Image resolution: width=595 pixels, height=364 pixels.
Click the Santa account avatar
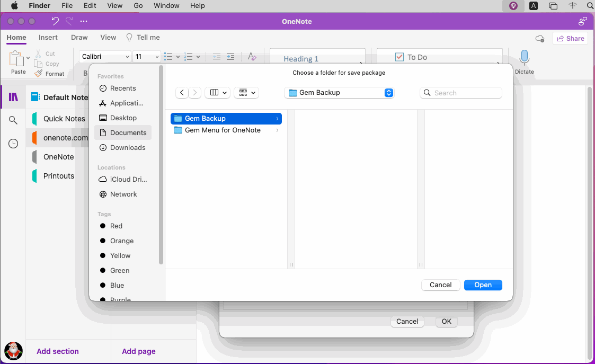pos(13,351)
